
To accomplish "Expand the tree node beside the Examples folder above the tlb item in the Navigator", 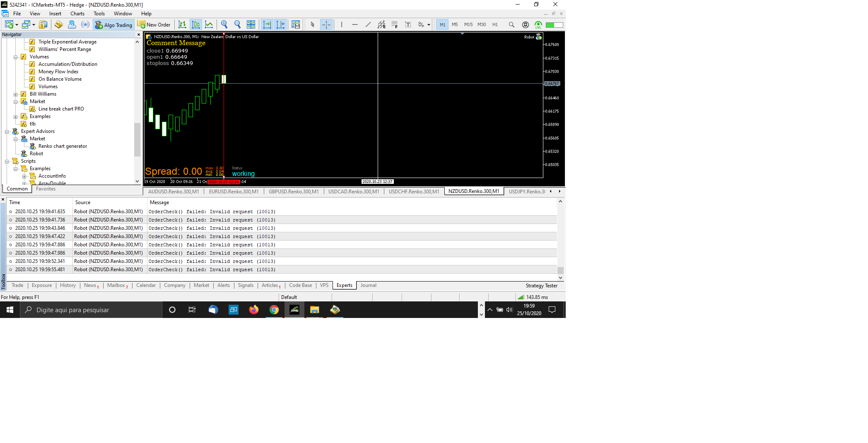I will [x=15, y=117].
